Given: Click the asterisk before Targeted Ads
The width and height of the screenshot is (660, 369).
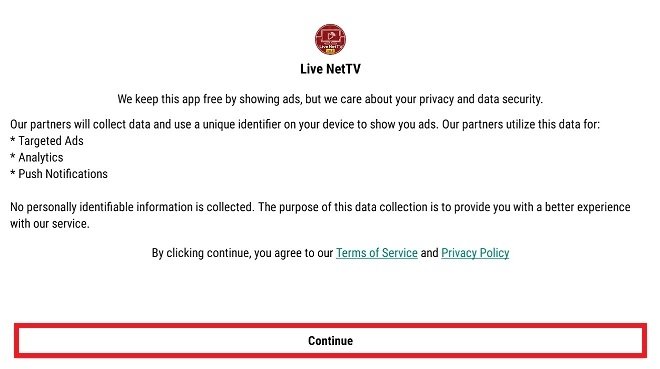Looking at the screenshot, I should (13, 140).
